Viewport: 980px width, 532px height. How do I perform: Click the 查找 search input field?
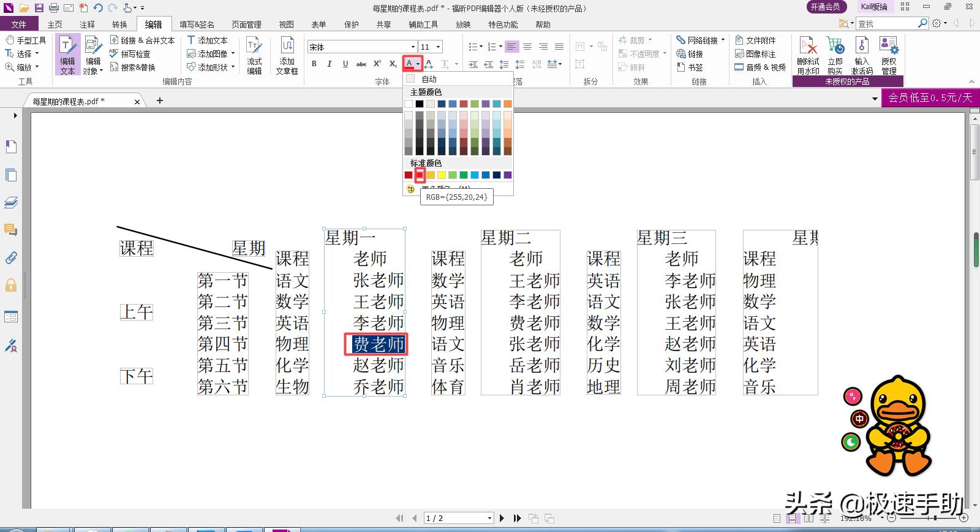coord(886,24)
